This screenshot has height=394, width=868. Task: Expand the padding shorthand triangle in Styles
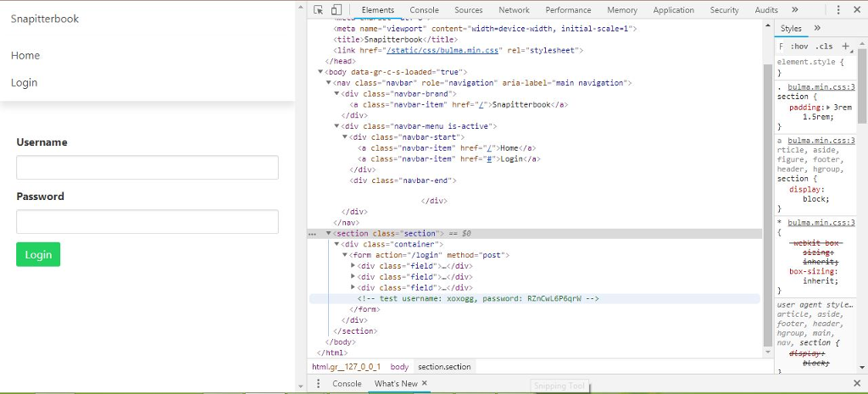coord(829,108)
